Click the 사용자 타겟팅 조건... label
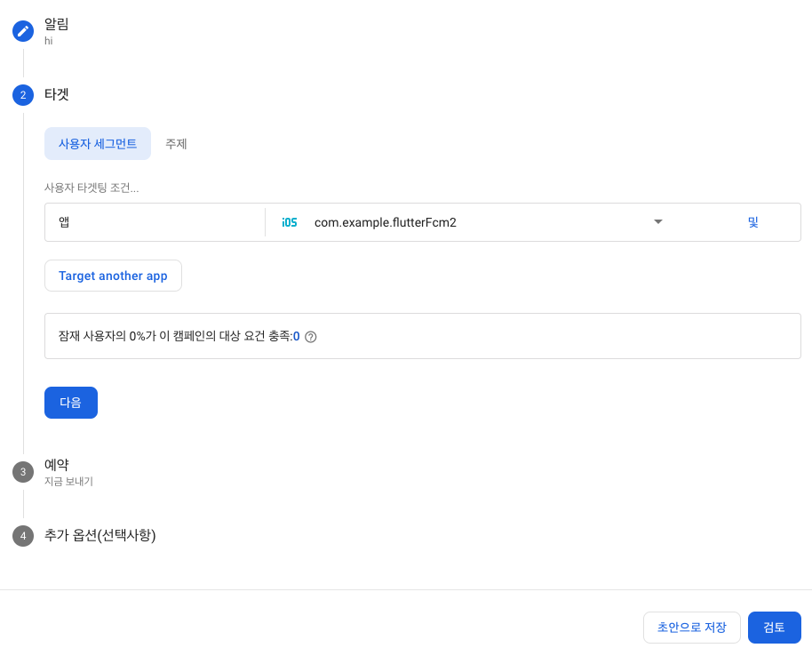Viewport: 812px width, 656px height. (x=92, y=188)
